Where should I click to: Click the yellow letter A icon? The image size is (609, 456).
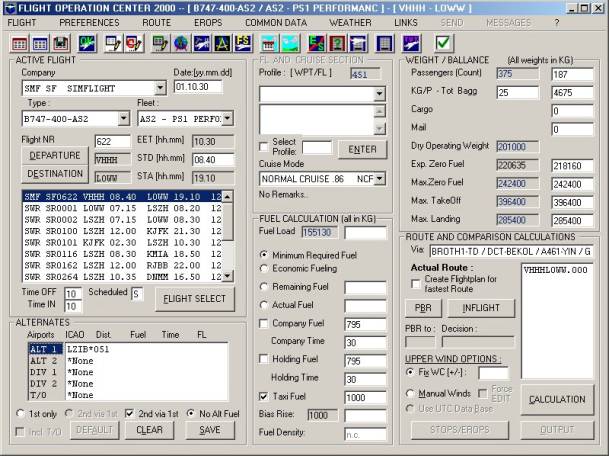222,44
